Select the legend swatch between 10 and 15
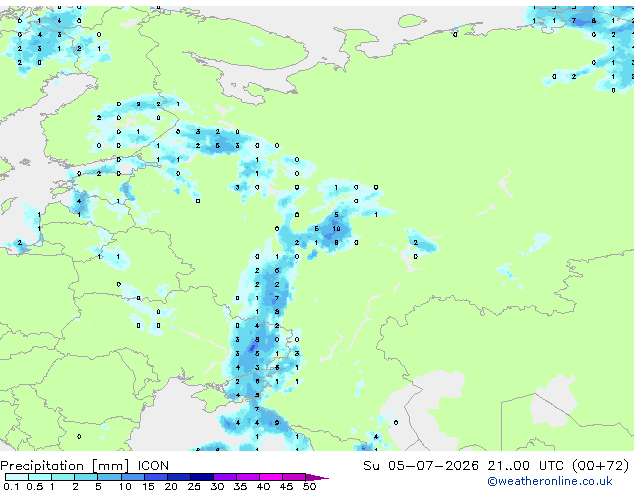The width and height of the screenshot is (634, 490). [132, 477]
